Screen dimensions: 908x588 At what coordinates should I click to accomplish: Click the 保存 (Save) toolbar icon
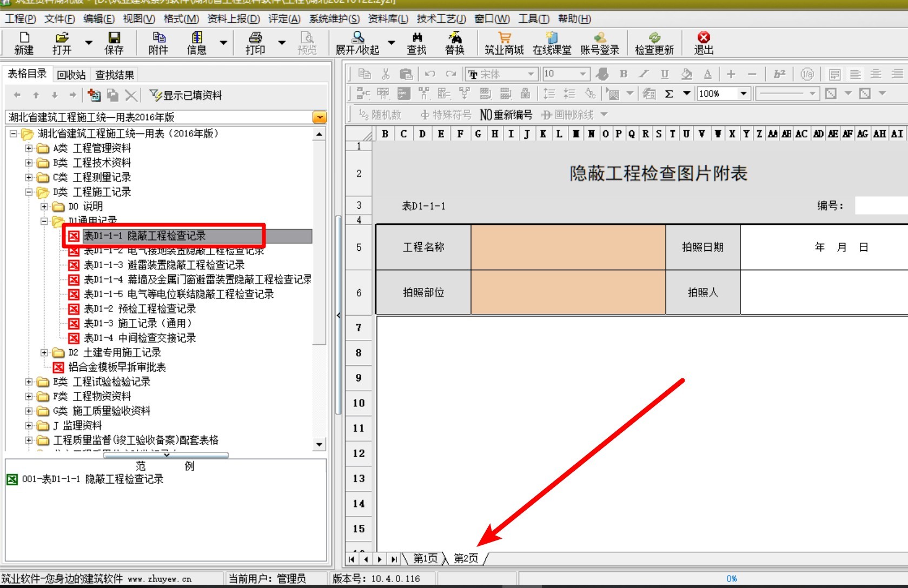114,43
